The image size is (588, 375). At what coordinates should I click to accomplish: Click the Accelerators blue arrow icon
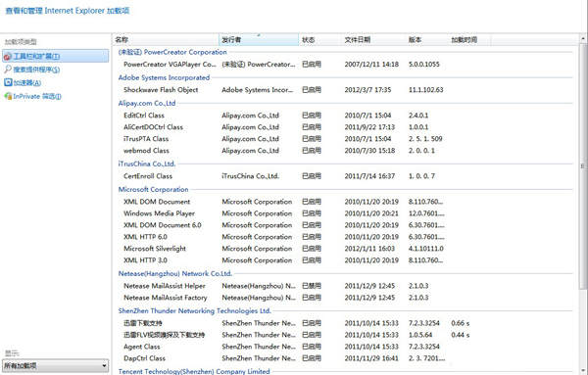[8, 82]
